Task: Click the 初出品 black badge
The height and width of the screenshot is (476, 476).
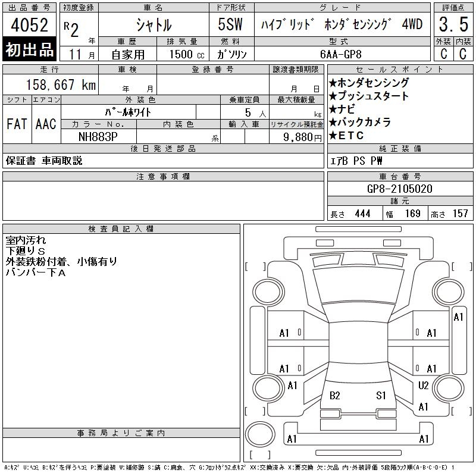Action: point(30,51)
